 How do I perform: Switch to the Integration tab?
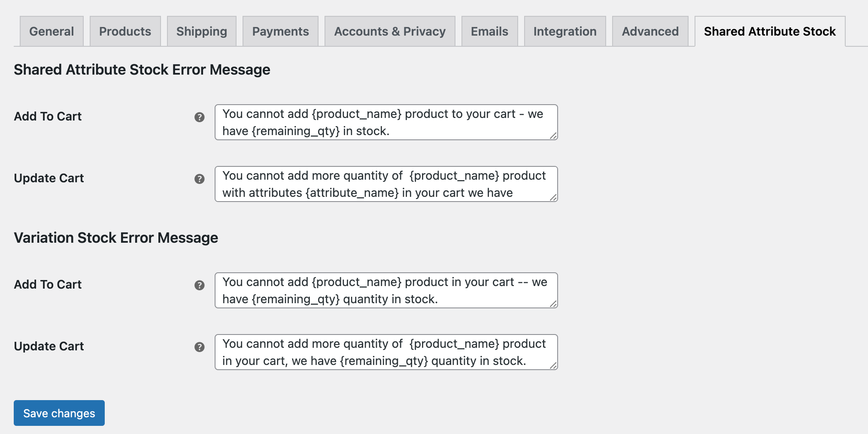point(565,31)
